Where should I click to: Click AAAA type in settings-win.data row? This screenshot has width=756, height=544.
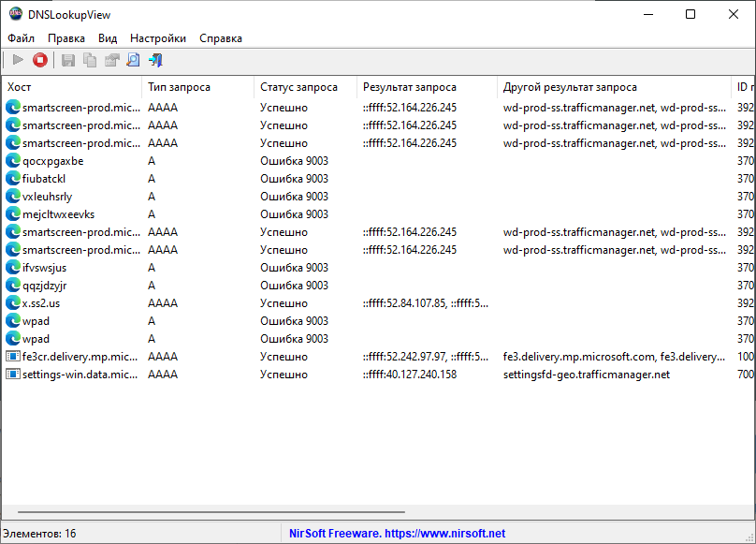tap(163, 375)
